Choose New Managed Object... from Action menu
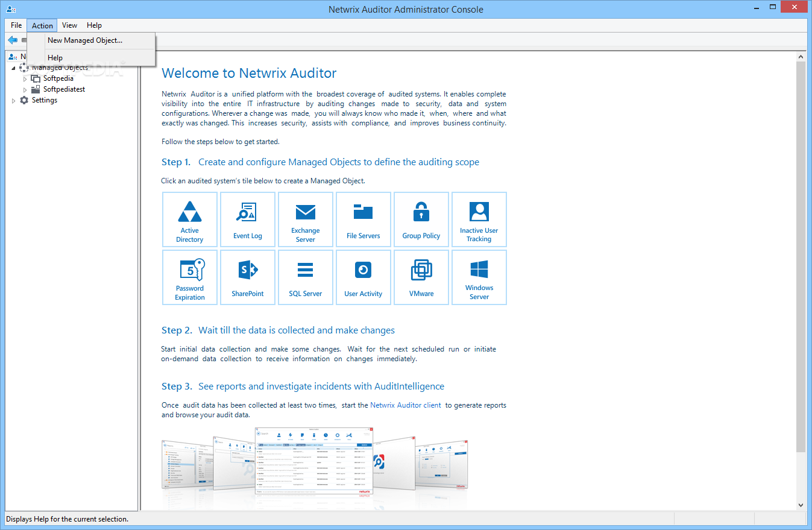The width and height of the screenshot is (812, 530). [92, 40]
